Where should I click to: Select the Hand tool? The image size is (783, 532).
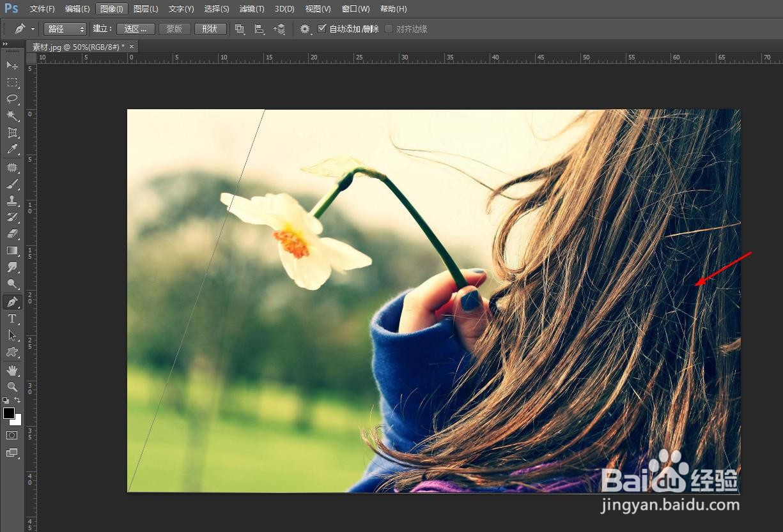[12, 370]
